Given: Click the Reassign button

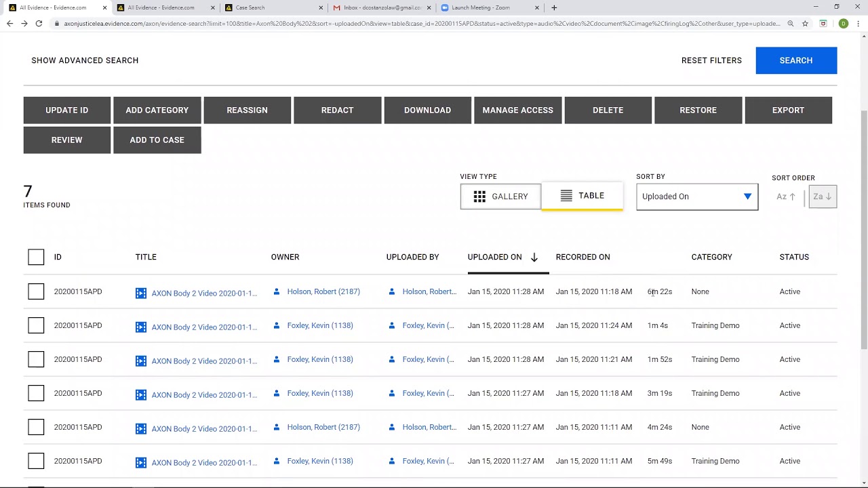Looking at the screenshot, I should (248, 110).
